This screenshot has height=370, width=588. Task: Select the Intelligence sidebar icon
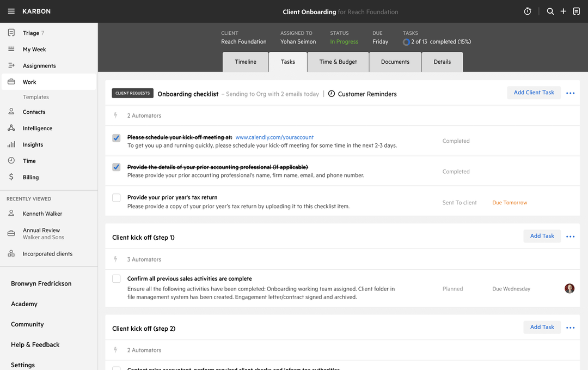(x=11, y=128)
